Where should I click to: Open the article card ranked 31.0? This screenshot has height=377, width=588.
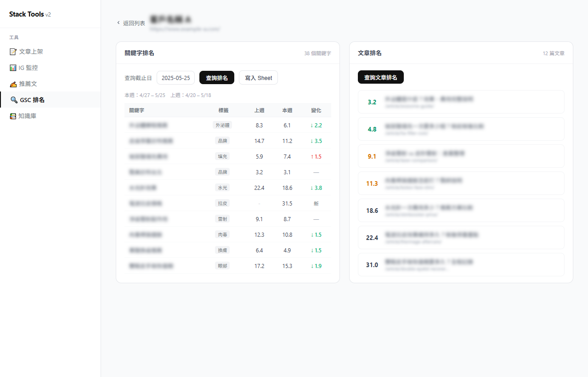[x=461, y=264]
